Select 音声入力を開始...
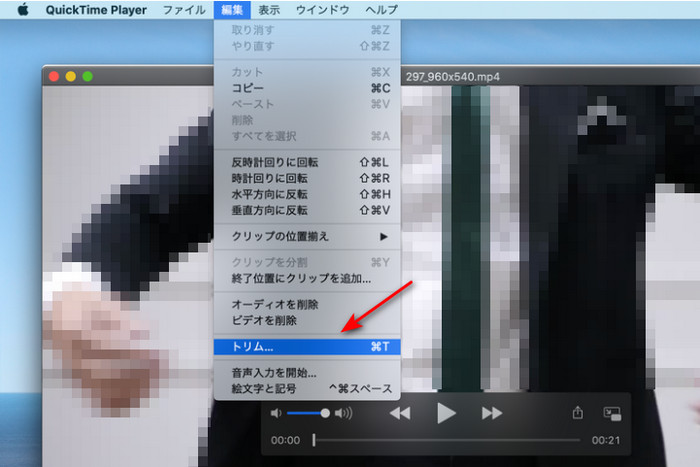 tap(307, 372)
